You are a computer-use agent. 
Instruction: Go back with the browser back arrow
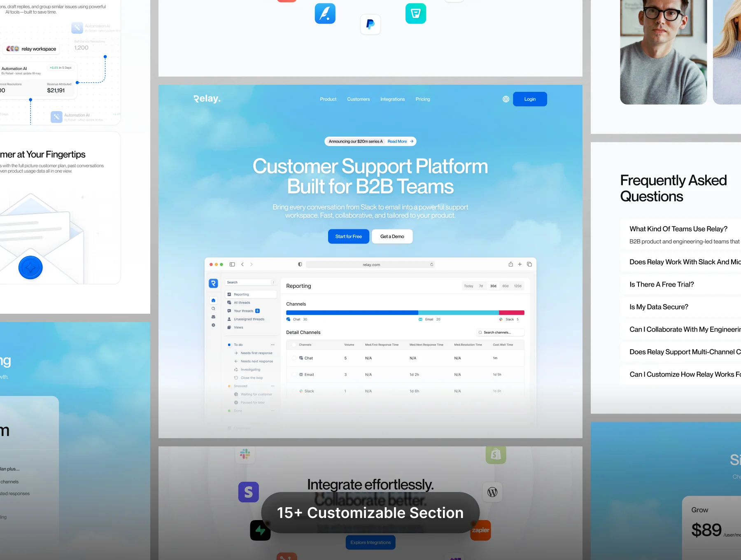[x=242, y=264]
